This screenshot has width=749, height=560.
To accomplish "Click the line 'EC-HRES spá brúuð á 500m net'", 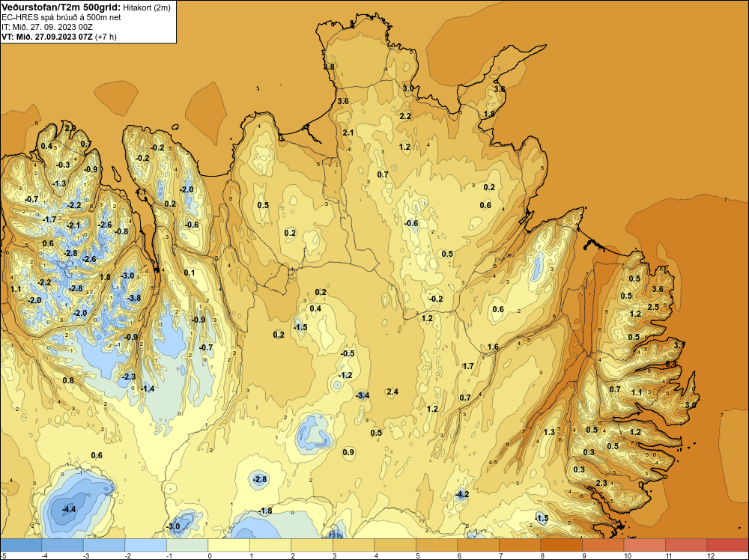I will click(61, 17).
